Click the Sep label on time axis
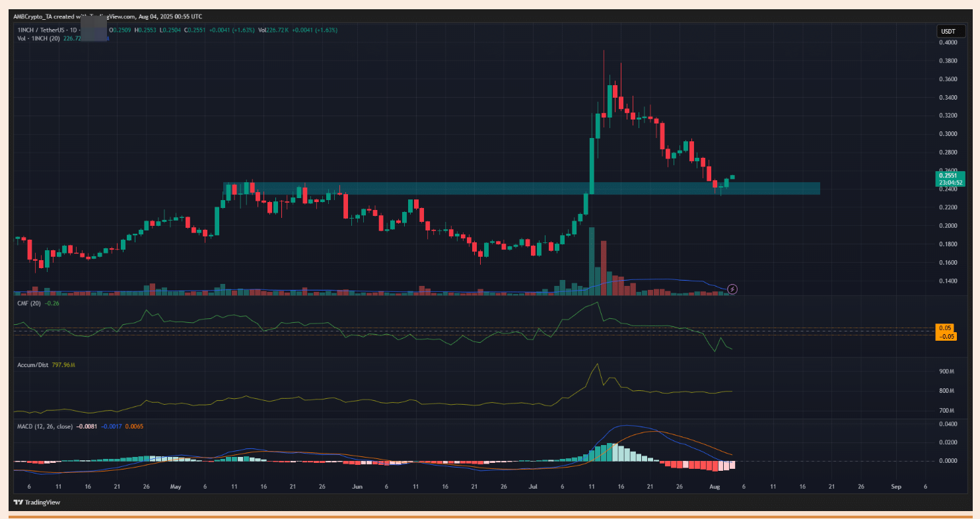This screenshot has width=980, height=519. (x=895, y=486)
